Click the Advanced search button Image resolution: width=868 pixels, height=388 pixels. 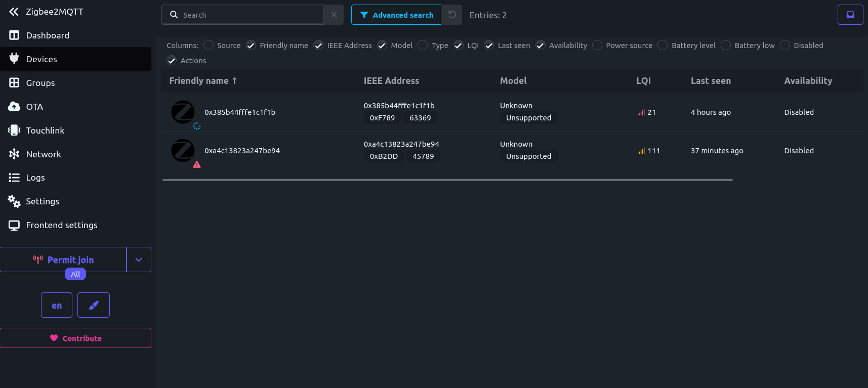396,15
